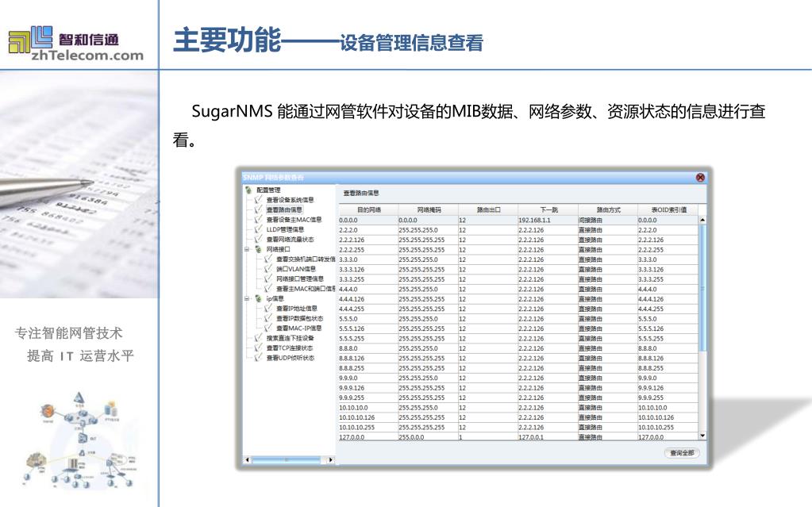Open 搜索直连下挂设备 tree item
Viewport: 812px width, 507px height.
point(290,338)
